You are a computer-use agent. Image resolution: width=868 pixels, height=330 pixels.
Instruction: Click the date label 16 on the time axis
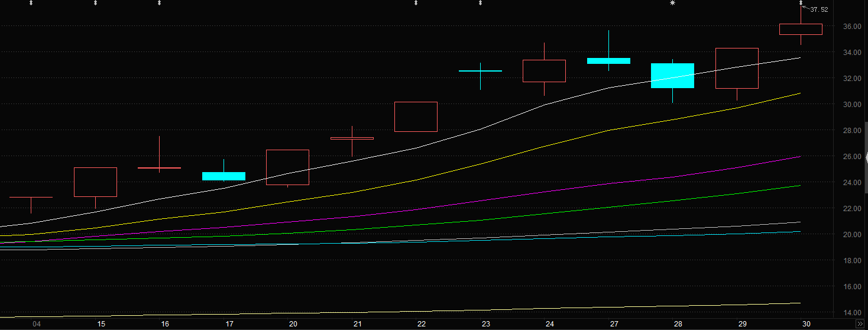(x=165, y=324)
